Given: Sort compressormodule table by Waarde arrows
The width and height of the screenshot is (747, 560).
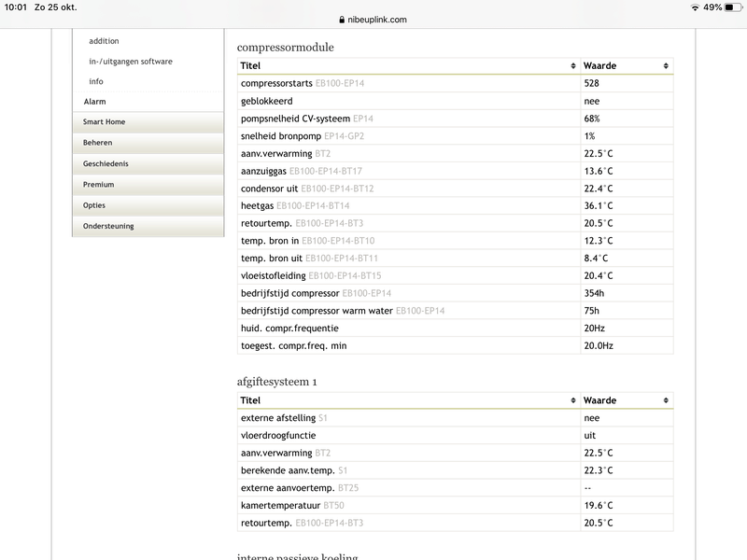Looking at the screenshot, I should 666,66.
